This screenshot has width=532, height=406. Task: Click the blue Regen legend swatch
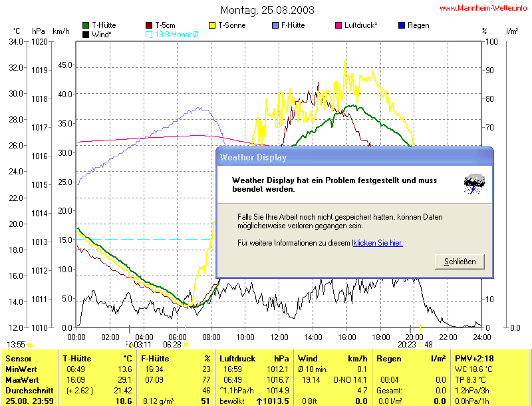[401, 25]
